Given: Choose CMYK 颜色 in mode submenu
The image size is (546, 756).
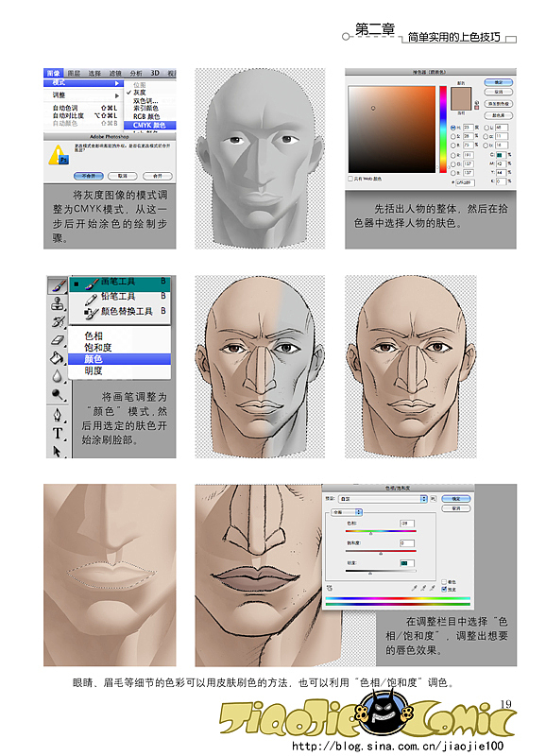Looking at the screenshot, I should point(150,125).
